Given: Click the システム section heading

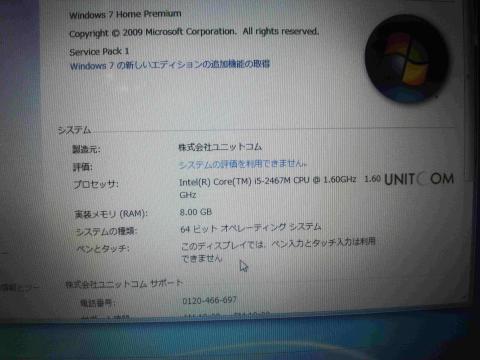Looking at the screenshot, I should pos(74,130).
